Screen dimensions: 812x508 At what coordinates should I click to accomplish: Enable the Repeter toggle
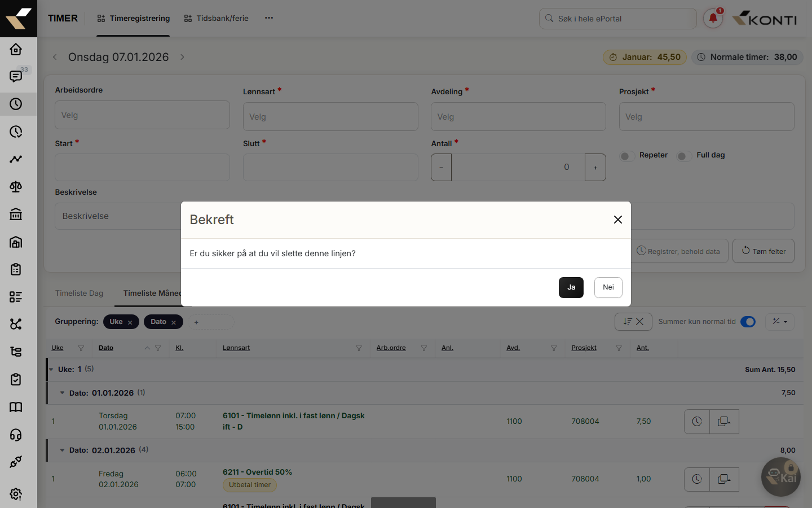pos(625,156)
